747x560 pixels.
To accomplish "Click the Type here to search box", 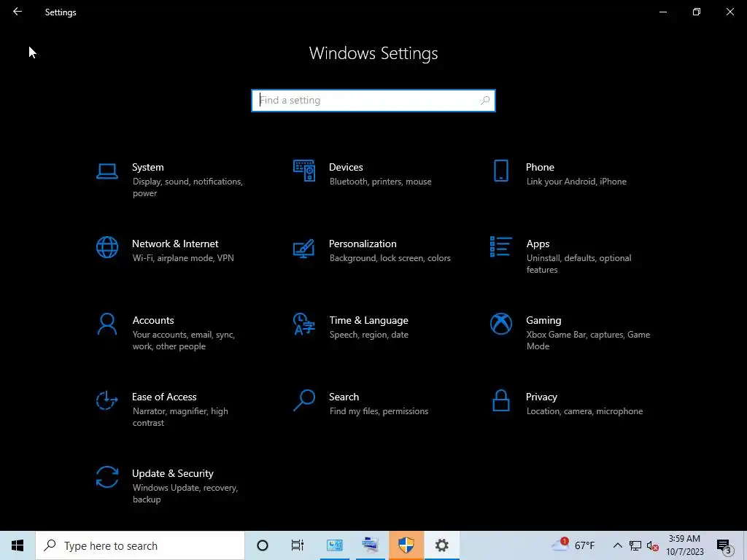I will [x=140, y=545].
